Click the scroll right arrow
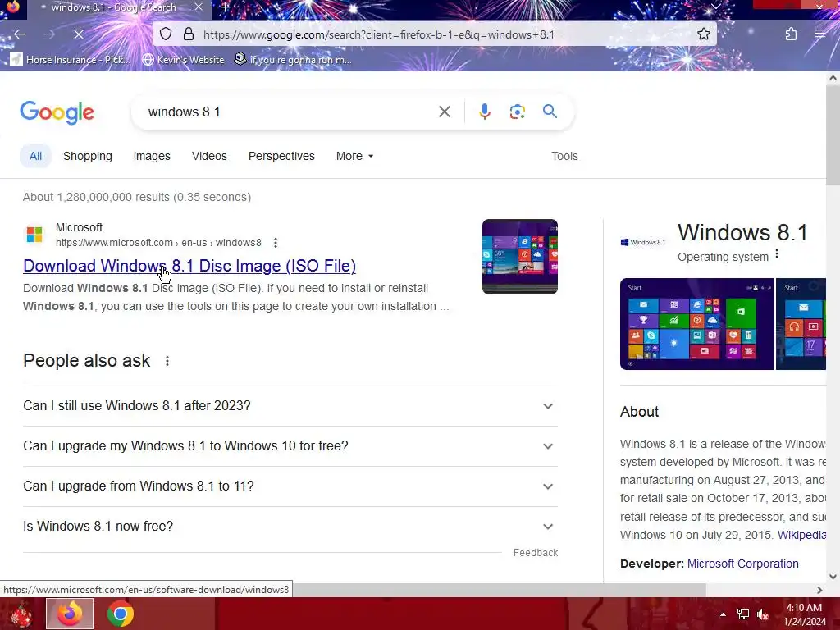The width and height of the screenshot is (840, 630). [x=819, y=590]
